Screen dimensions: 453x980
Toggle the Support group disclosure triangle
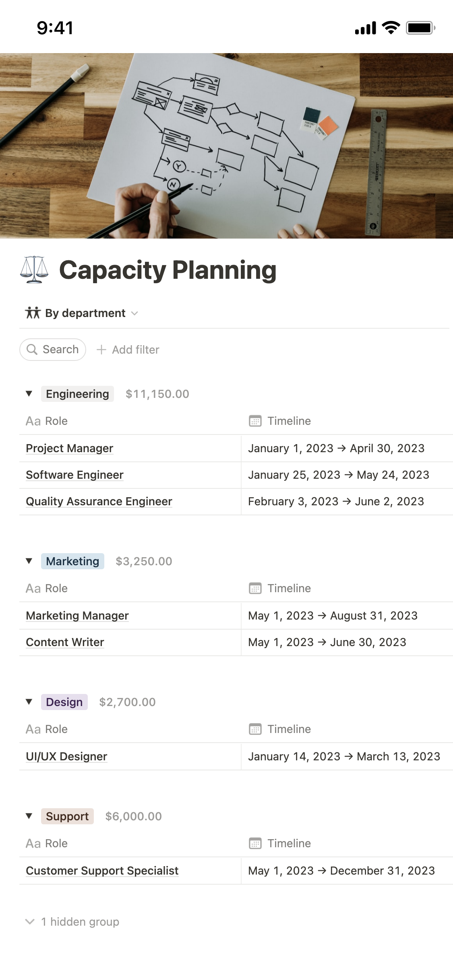point(29,816)
